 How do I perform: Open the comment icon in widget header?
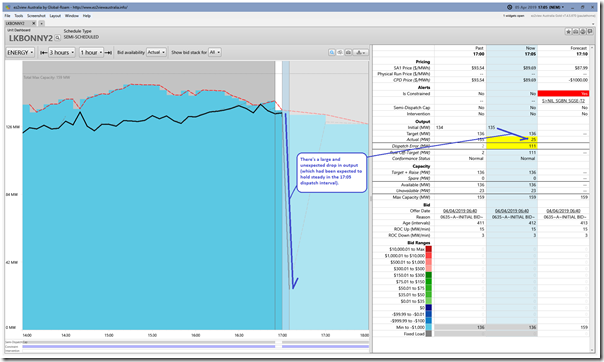[590, 32]
